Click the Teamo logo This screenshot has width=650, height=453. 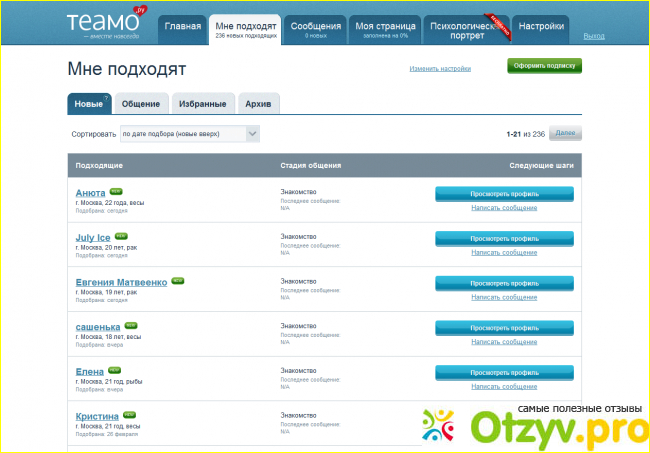click(105, 22)
